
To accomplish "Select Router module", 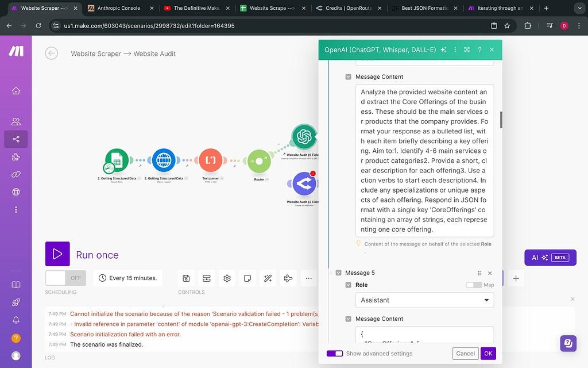I will [x=259, y=161].
